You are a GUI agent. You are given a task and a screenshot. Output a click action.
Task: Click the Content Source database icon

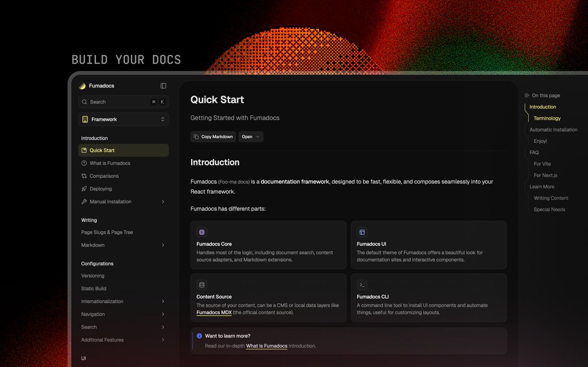(202, 285)
